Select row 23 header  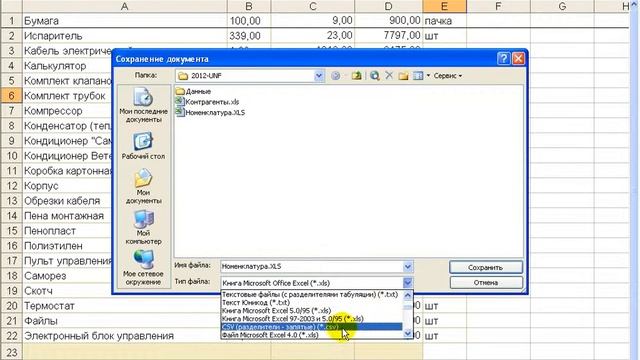11,352
